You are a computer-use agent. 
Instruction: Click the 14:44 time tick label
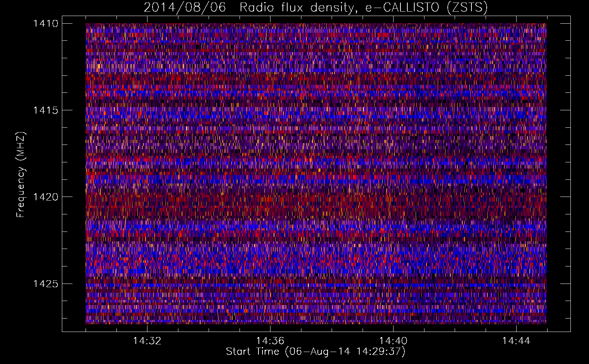(x=516, y=341)
